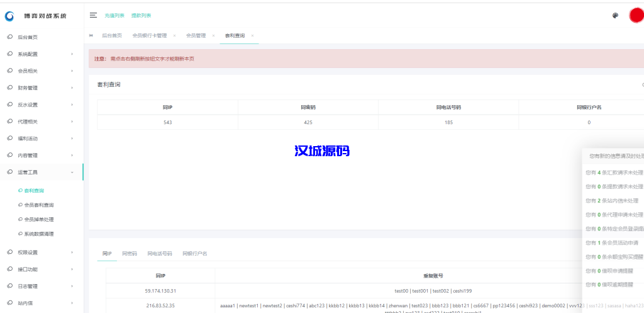Screen dimensions: 644x313
Task: Open the 余额宝购买提醒 notification
Action: (614, 257)
